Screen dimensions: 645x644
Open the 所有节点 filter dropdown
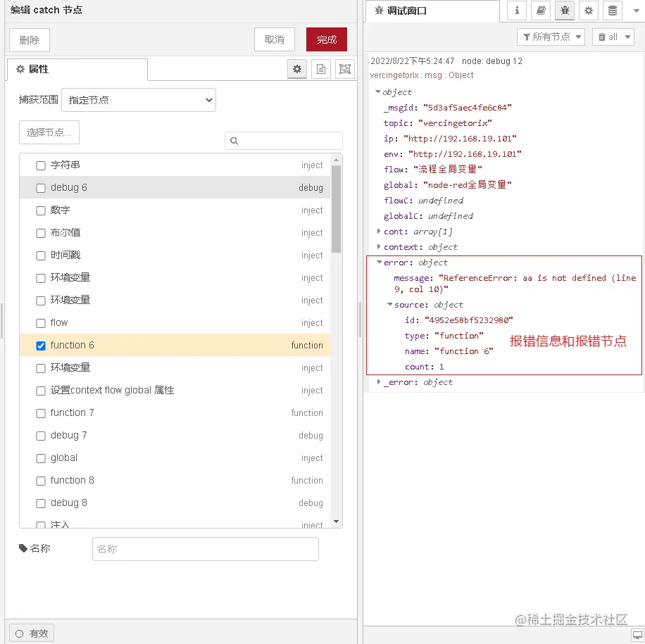tap(551, 37)
